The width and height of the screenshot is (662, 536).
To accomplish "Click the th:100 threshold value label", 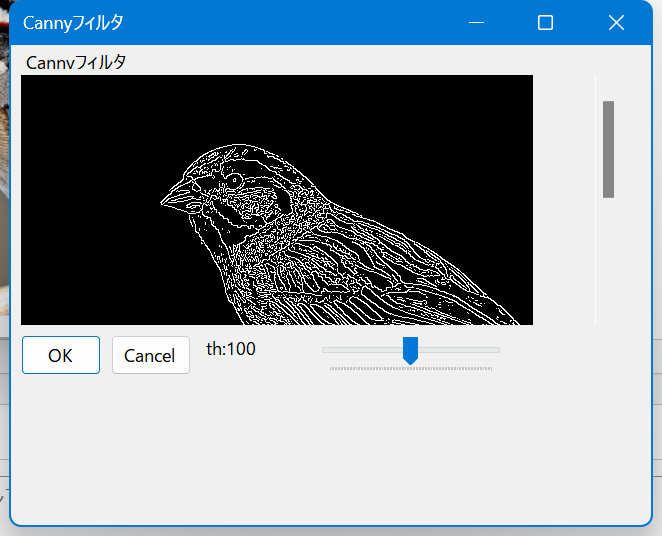I will tap(231, 349).
